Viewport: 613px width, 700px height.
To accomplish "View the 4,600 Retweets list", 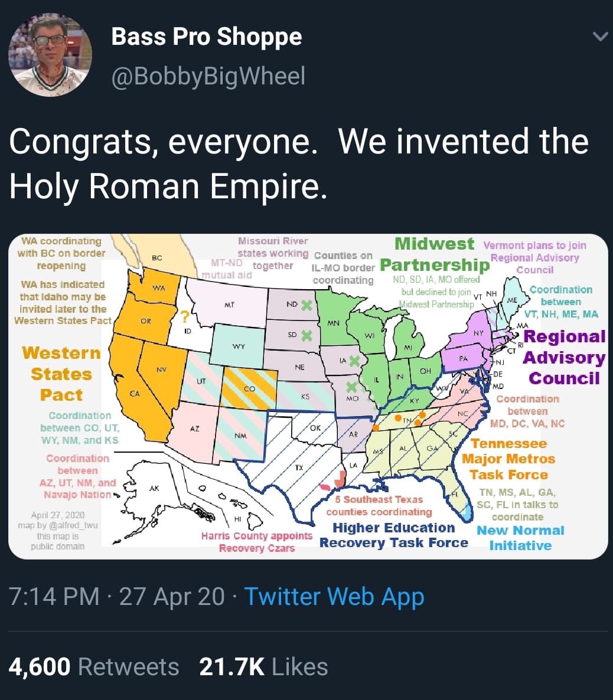I will (94, 666).
